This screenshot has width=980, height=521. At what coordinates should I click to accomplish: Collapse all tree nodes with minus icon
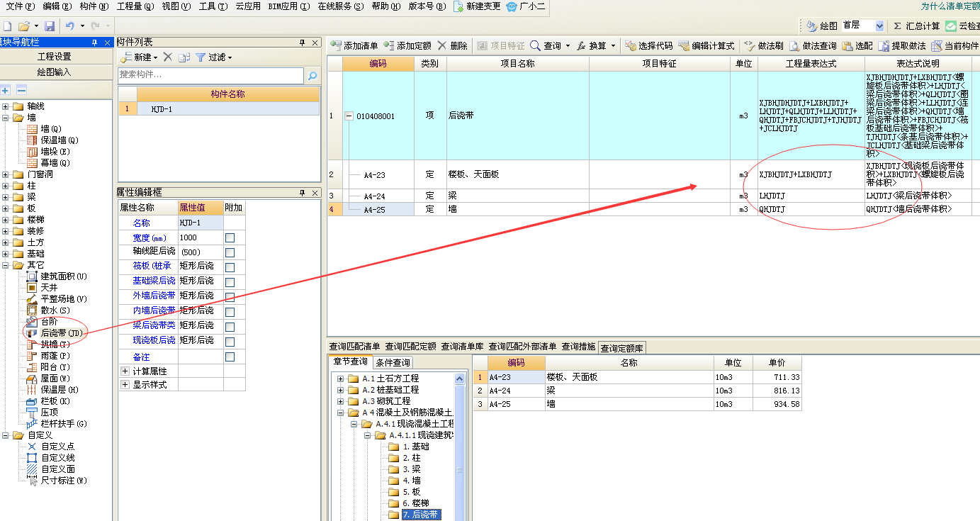pos(22,90)
